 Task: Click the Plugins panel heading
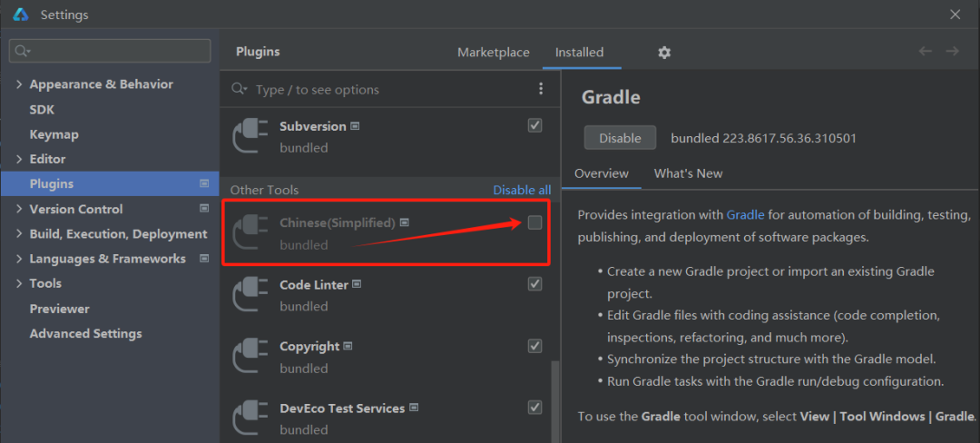258,52
